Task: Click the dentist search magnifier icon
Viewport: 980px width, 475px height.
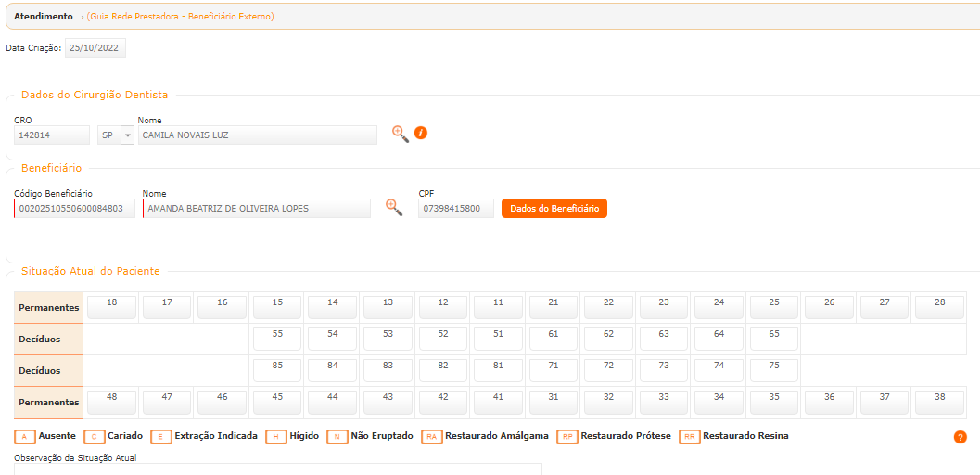Action: tap(400, 134)
